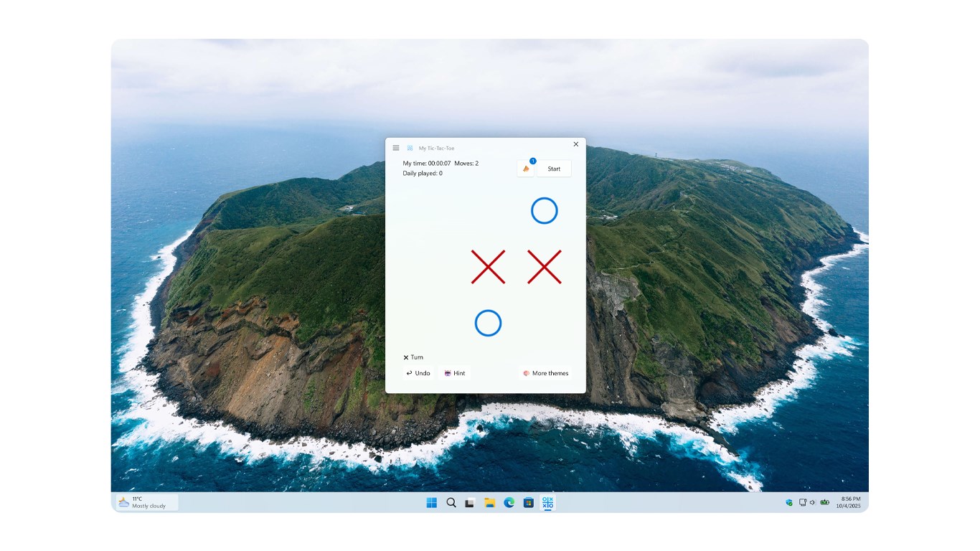Image resolution: width=980 pixels, height=551 pixels.
Task: Click the 'Daily played: 0' text
Action: click(x=423, y=173)
